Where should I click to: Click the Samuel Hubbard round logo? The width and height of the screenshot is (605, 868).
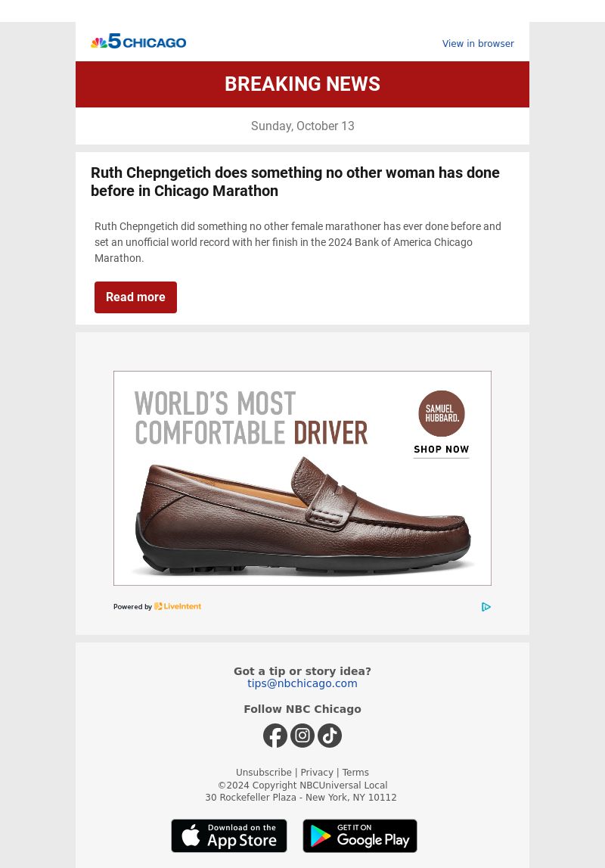[442, 413]
